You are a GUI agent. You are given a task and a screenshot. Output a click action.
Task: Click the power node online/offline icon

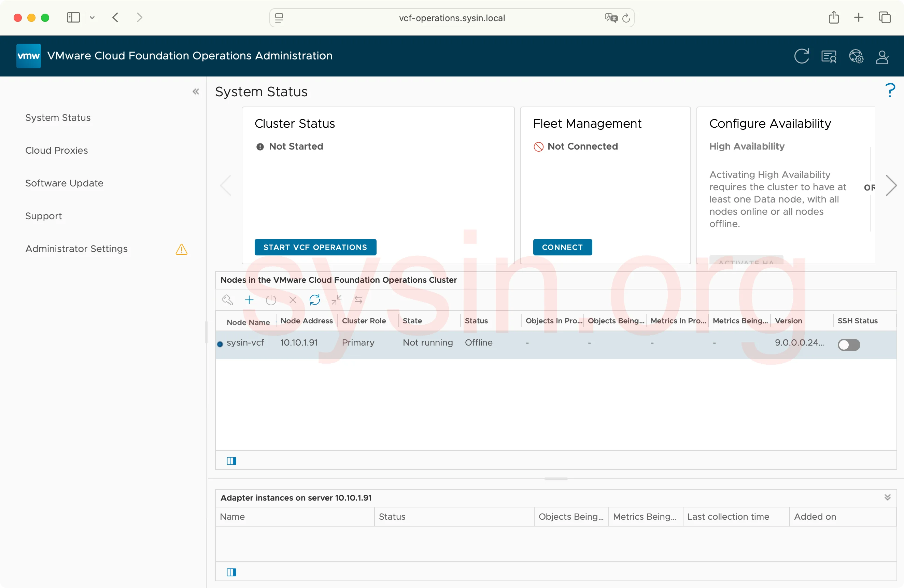(271, 300)
